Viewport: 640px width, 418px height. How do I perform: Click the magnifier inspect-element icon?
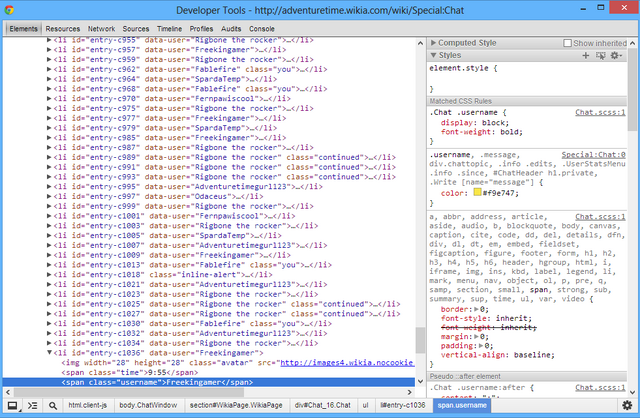(53, 405)
